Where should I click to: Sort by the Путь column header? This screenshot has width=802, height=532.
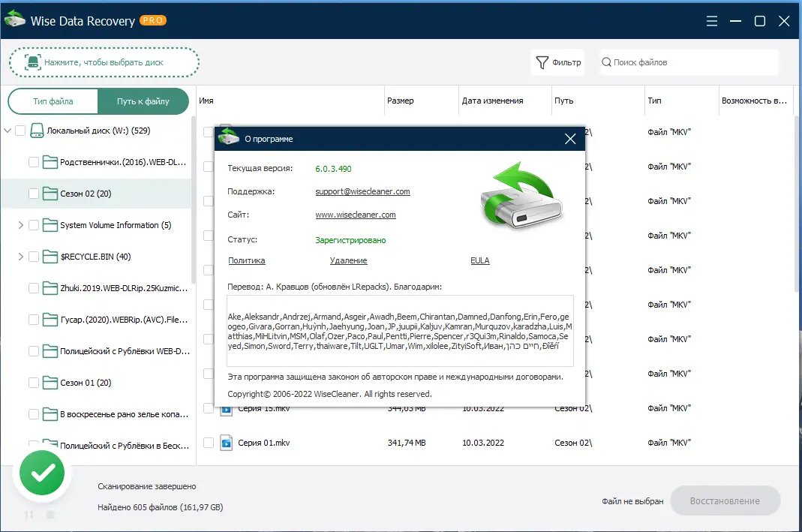click(x=598, y=101)
